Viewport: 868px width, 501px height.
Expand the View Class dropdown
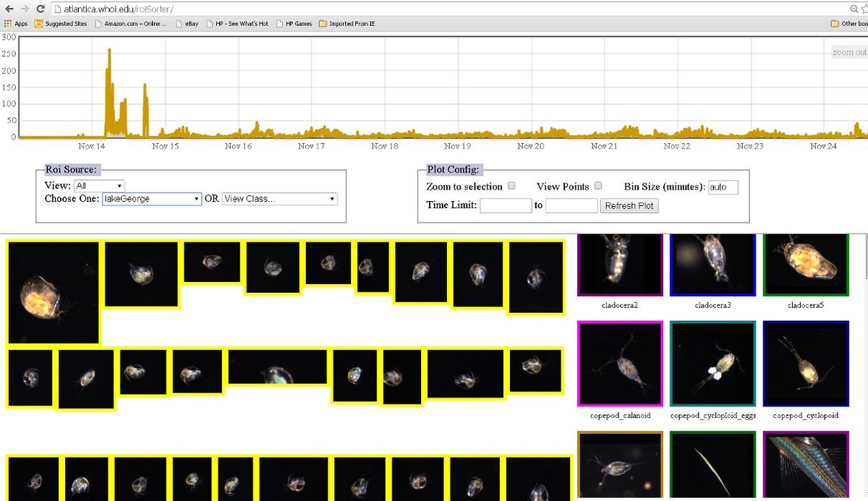point(279,199)
